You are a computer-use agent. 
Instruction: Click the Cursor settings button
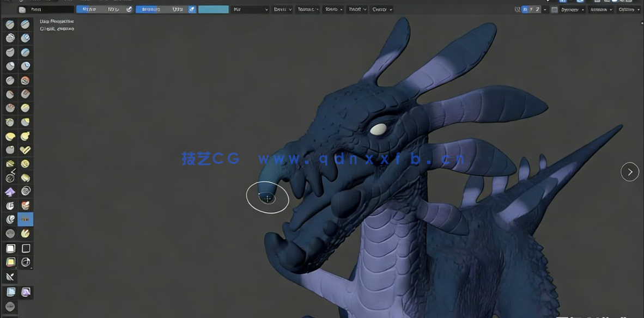click(x=381, y=9)
